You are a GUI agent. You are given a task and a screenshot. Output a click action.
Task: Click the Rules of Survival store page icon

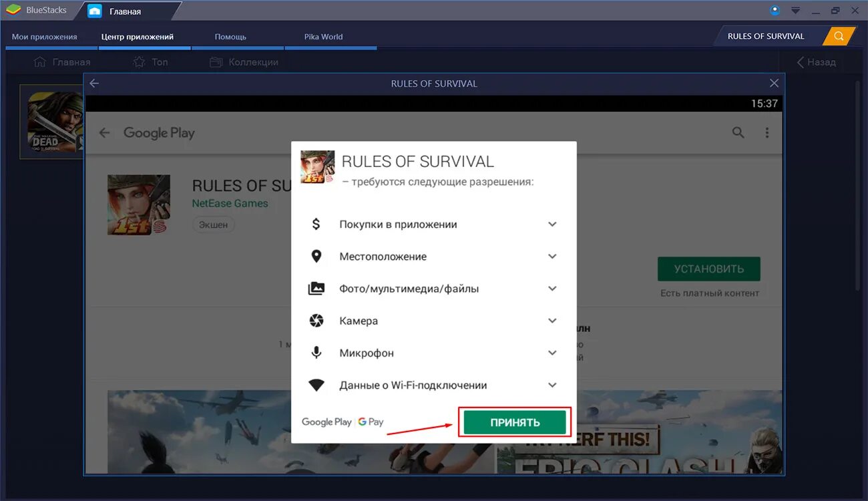139,205
